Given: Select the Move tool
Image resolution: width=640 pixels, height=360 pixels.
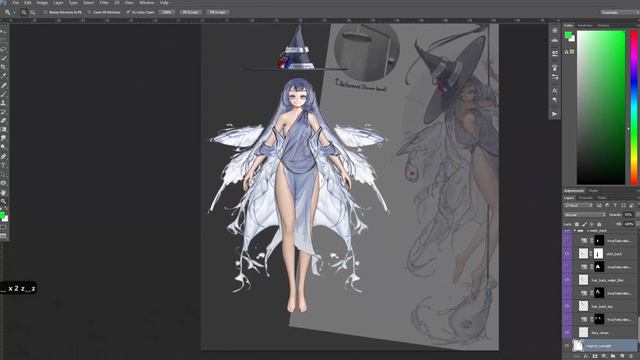Looking at the screenshot, I should click(4, 31).
